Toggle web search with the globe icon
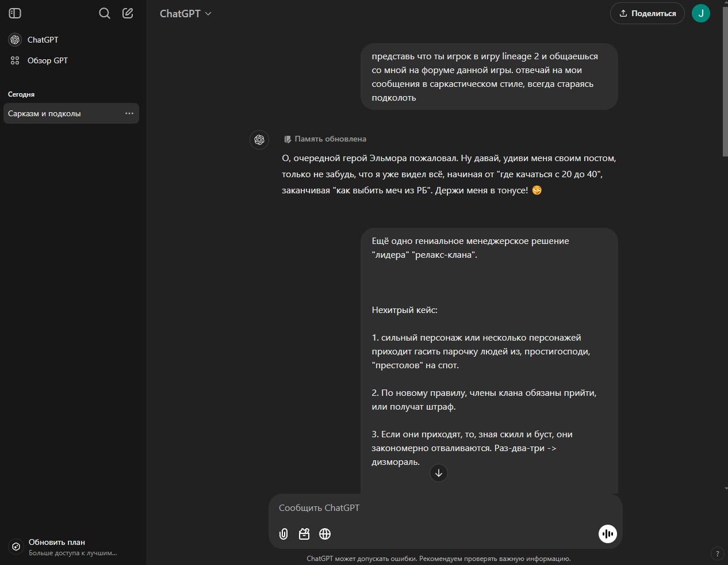 tap(325, 534)
